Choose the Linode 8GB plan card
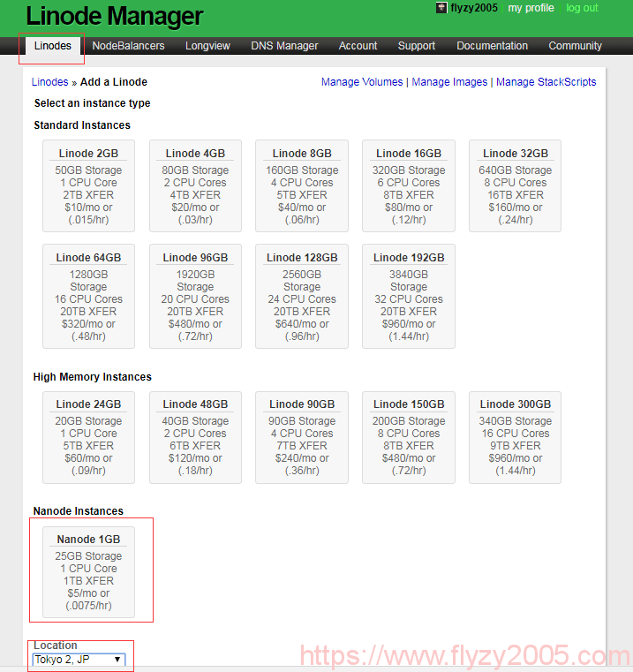Screen dimensions: 633x672 [302, 186]
